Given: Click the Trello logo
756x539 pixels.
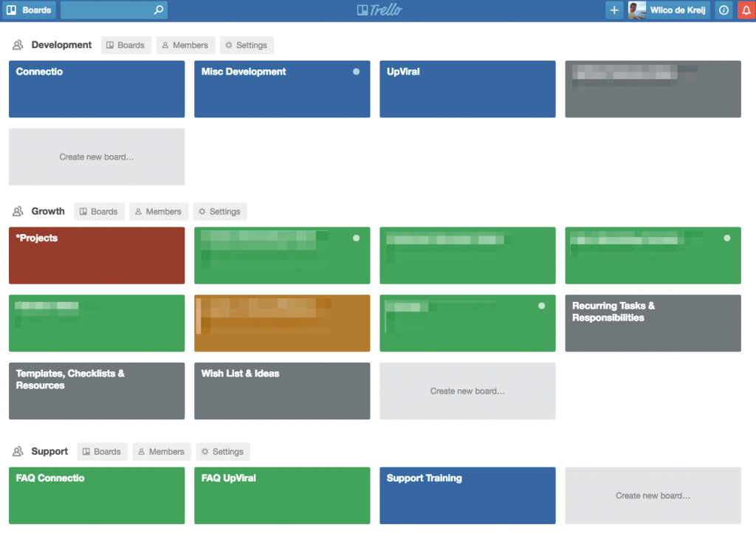Looking at the screenshot, I should tap(379, 10).
